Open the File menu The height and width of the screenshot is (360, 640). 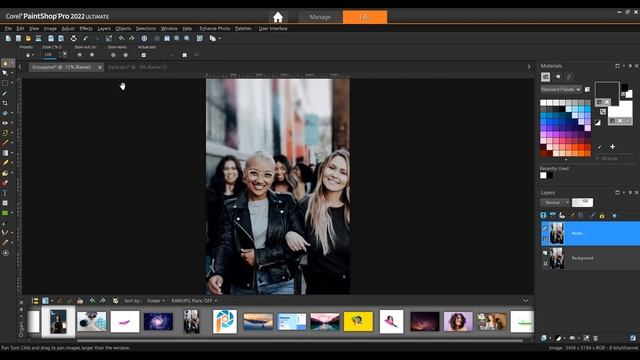(x=8, y=29)
